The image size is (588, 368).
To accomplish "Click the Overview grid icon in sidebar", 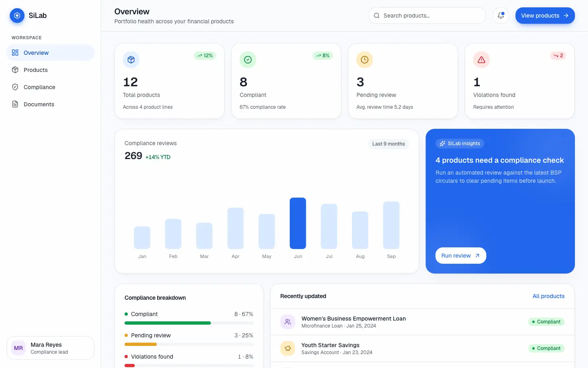I will (15, 53).
